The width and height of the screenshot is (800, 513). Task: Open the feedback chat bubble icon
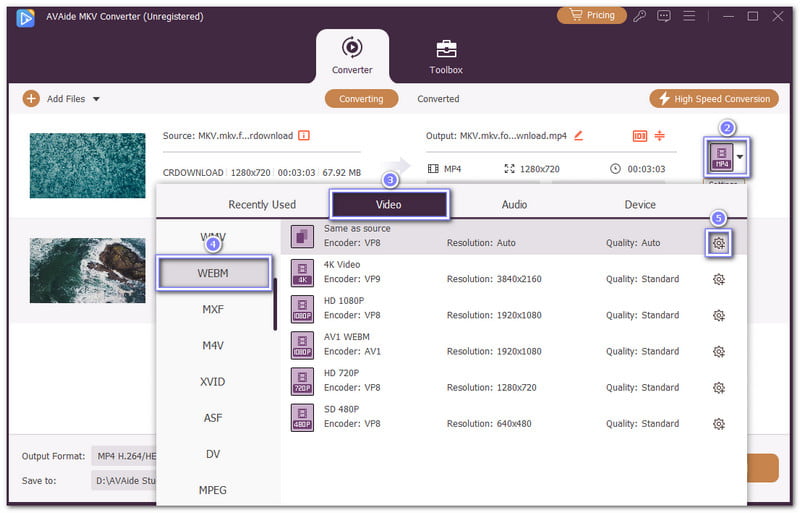pyautogui.click(x=664, y=16)
